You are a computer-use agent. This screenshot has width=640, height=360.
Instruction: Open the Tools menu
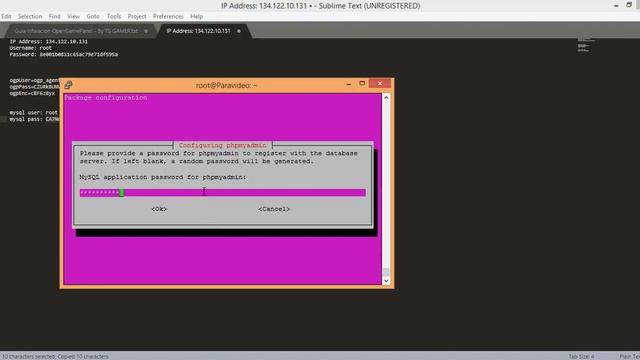[x=114, y=16]
